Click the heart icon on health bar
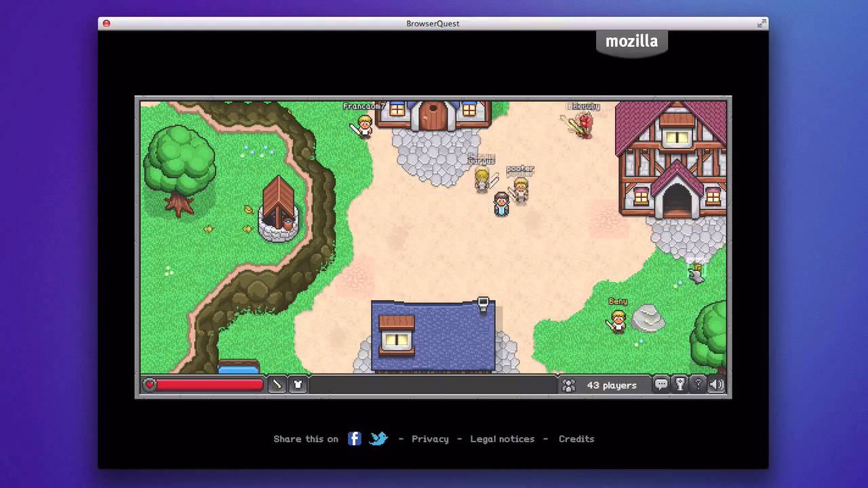 click(x=150, y=385)
